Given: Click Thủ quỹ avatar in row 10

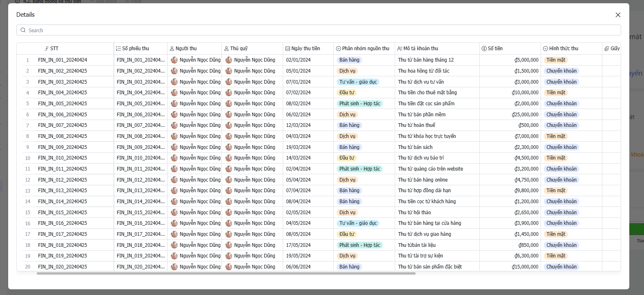Looking at the screenshot, I should pyautogui.click(x=229, y=158).
